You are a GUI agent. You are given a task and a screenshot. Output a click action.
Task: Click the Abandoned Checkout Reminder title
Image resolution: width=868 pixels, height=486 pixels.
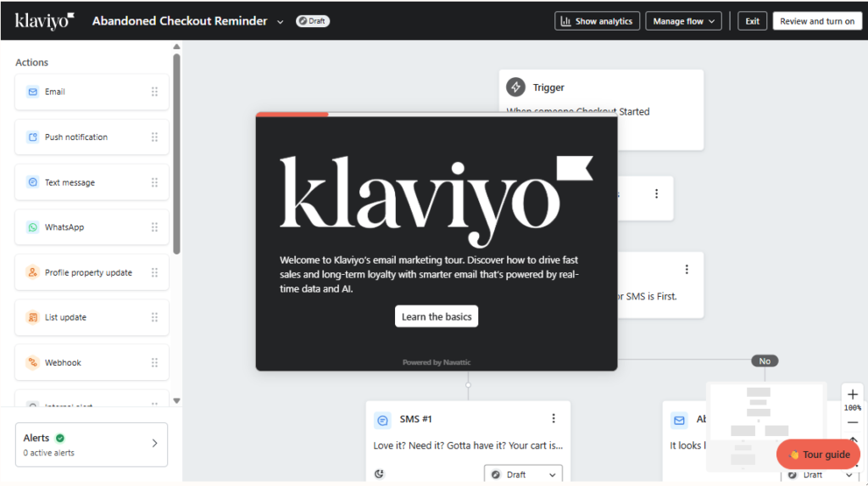click(180, 21)
